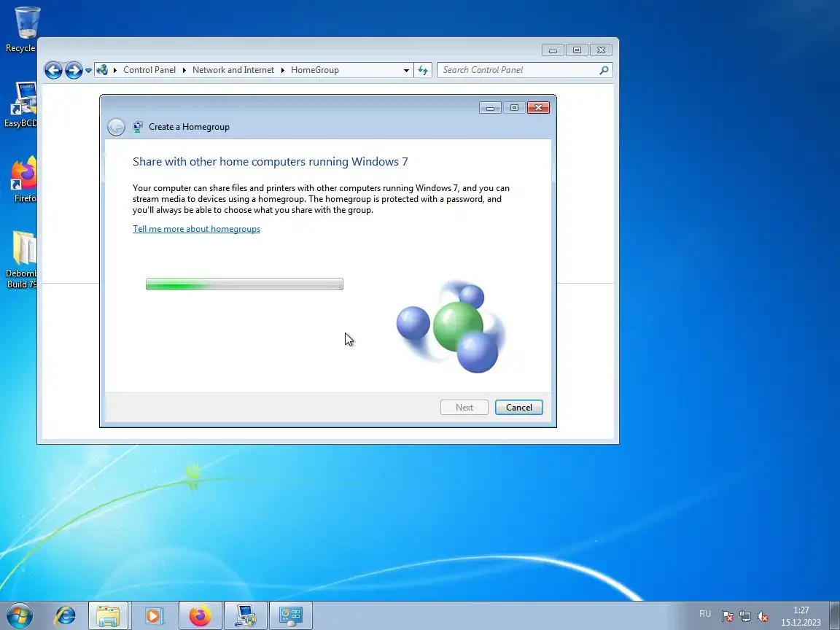Select the Firefox desktop shortcut
Image resolution: width=840 pixels, height=630 pixels.
(23, 179)
